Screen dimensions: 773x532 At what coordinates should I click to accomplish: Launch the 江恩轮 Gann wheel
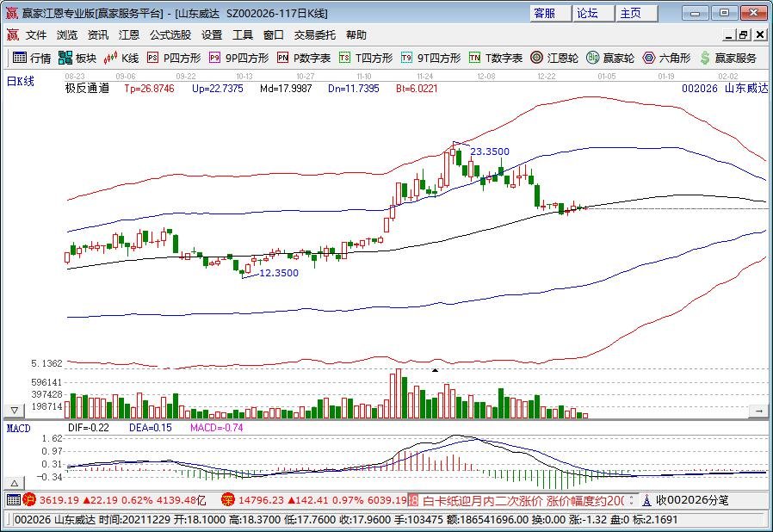[x=554, y=59]
